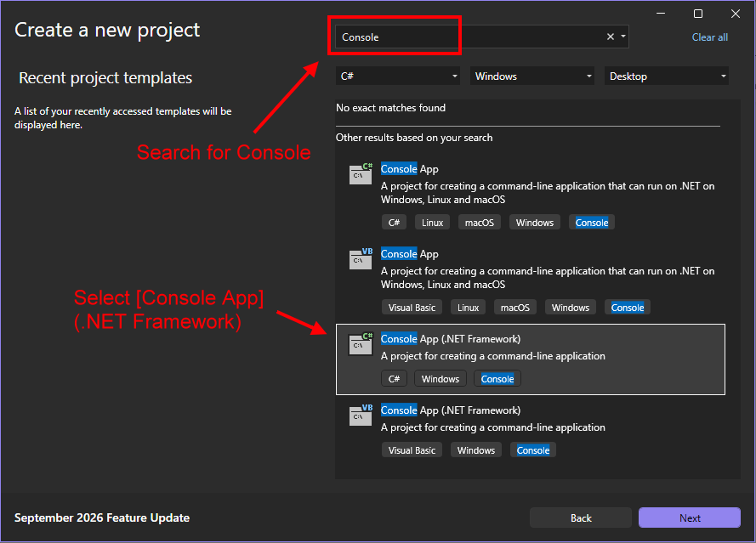Minimize the dialog window
Viewport: 756px width, 543px height.
pyautogui.click(x=661, y=14)
